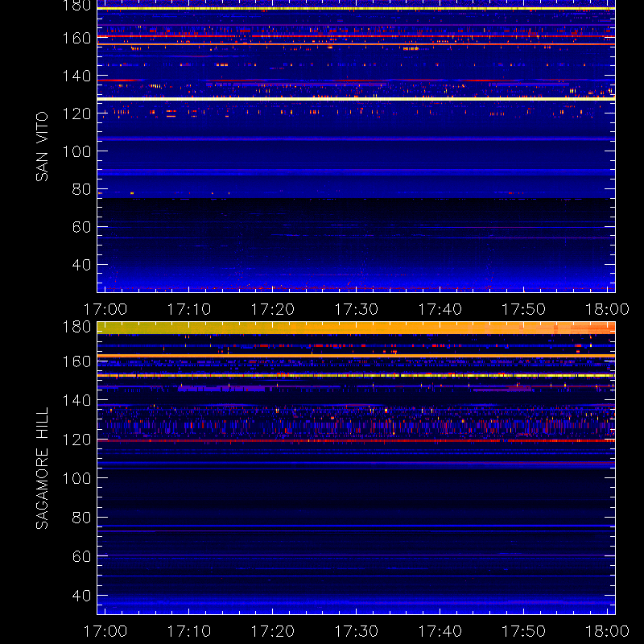Choose the 18:00 label below Sagamore Hill plot
The height and width of the screenshot is (644, 644).
point(607,631)
